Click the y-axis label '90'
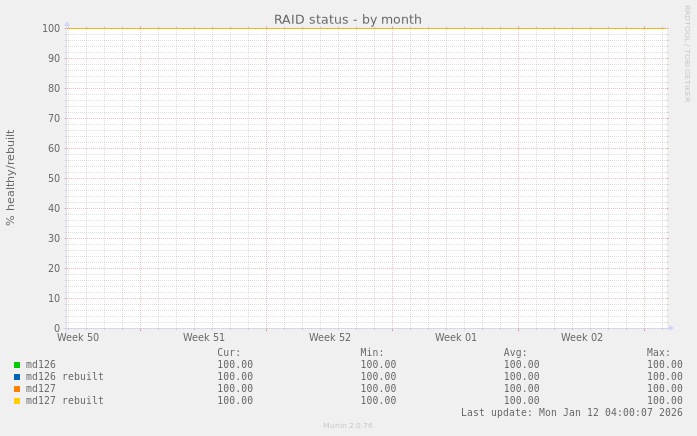Screen dimensions: 697x436 [x=54, y=59]
